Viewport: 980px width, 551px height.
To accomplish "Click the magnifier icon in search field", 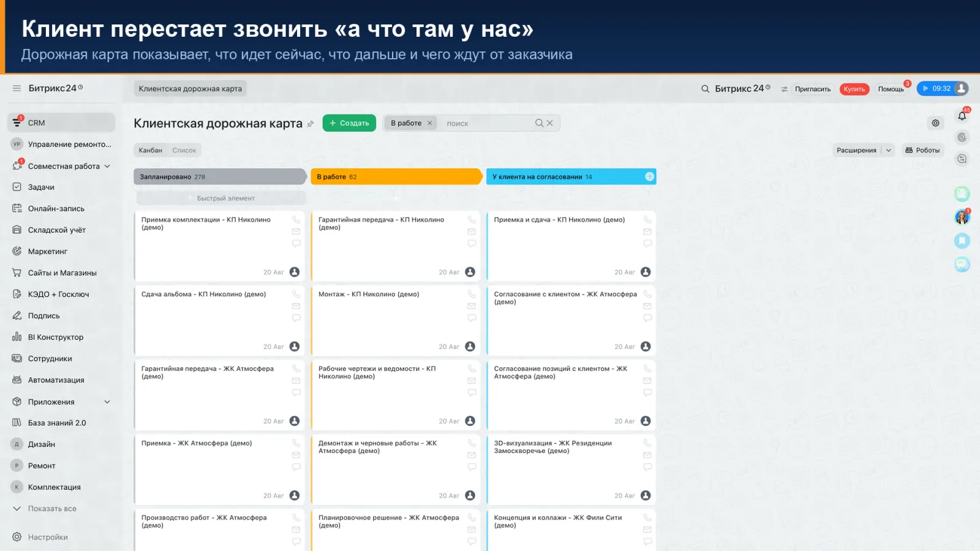I will pos(539,123).
